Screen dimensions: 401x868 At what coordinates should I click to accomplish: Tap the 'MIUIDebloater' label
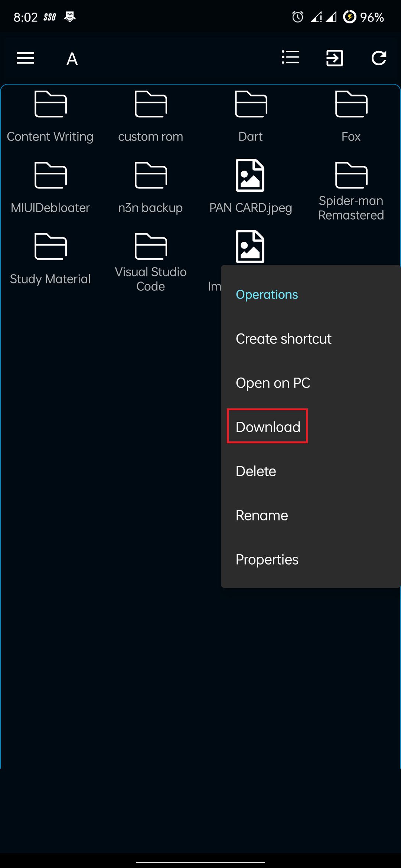50,208
